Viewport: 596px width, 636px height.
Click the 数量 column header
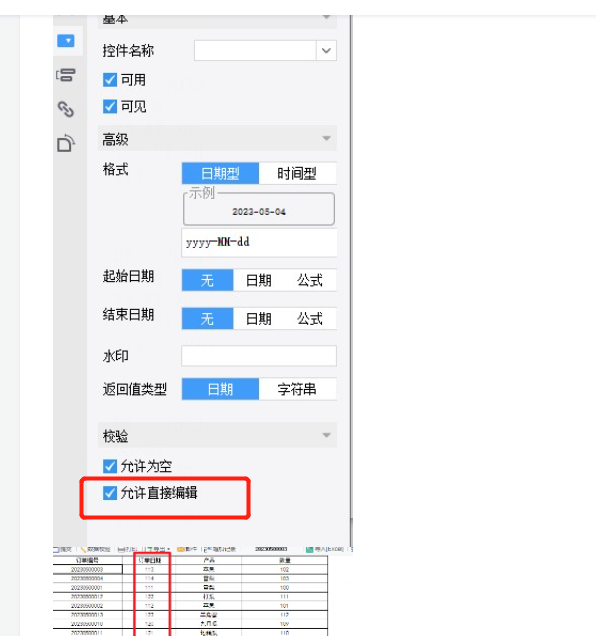(x=284, y=560)
